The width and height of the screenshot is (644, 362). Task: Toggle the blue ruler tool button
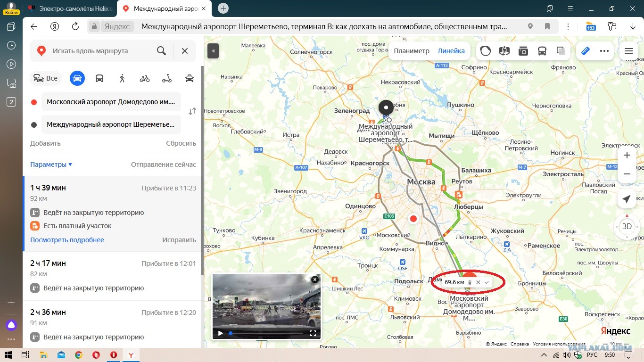point(586,51)
